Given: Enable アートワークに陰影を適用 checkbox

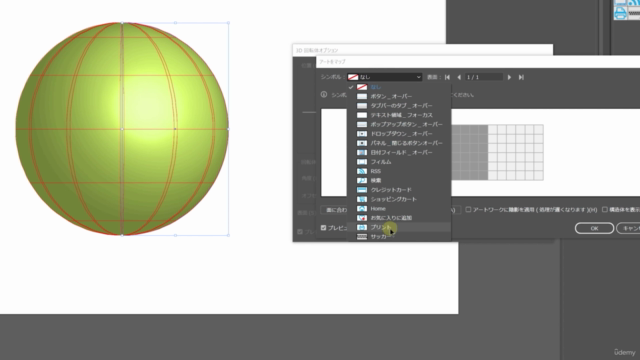Looking at the screenshot, I should (468, 209).
